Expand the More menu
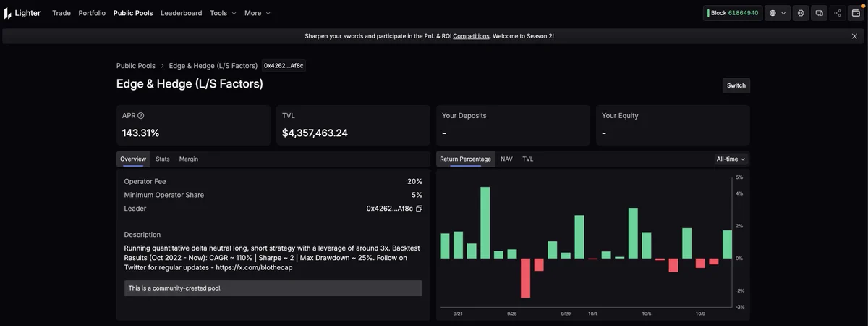Image resolution: width=868 pixels, height=326 pixels. [x=258, y=13]
